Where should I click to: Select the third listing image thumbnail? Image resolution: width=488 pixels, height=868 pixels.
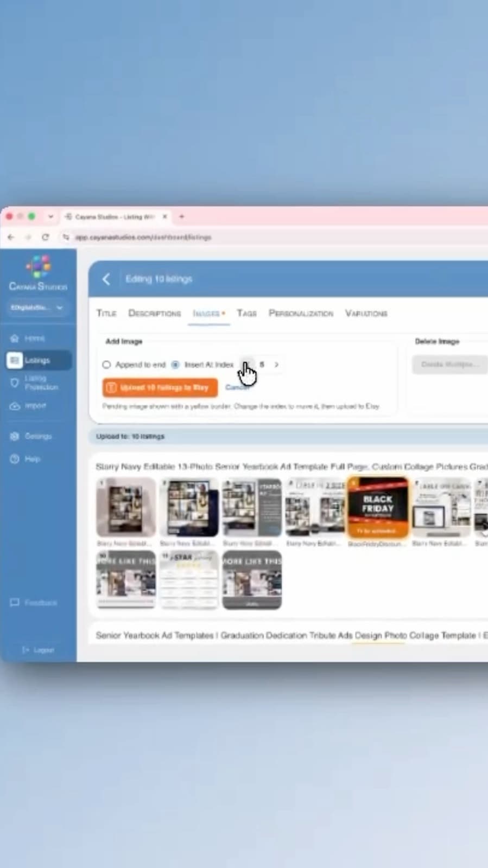click(252, 507)
